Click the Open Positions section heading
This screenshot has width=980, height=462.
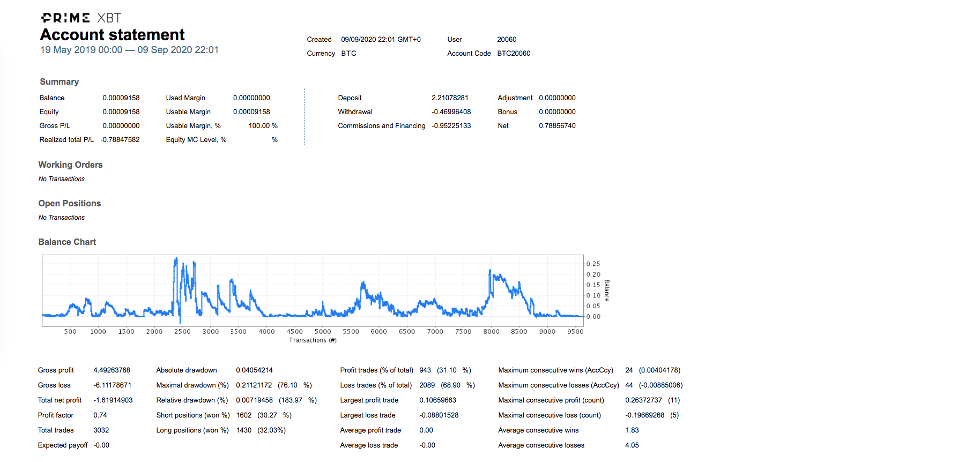[x=70, y=204]
